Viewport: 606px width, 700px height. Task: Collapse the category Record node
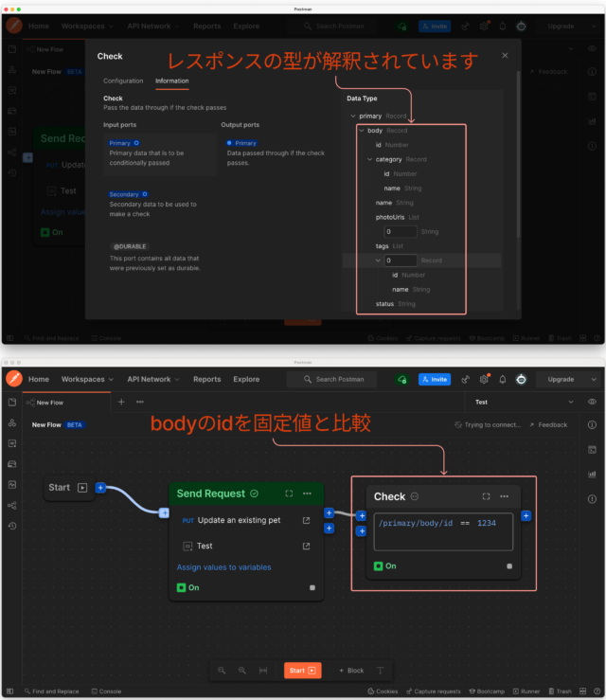tap(369, 159)
